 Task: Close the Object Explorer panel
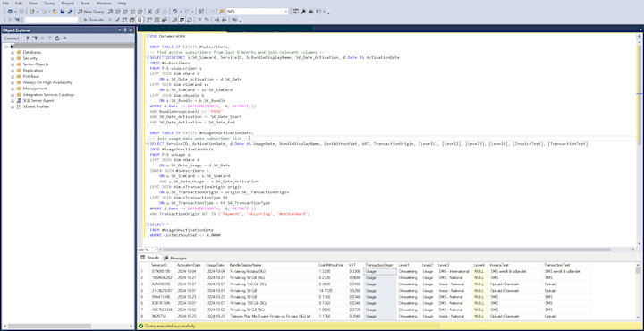click(131, 30)
